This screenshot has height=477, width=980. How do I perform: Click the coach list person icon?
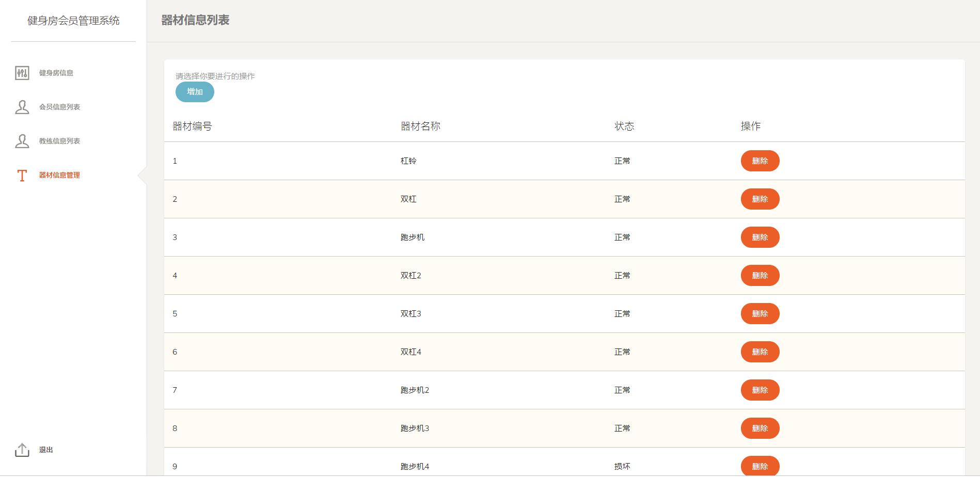(x=22, y=141)
